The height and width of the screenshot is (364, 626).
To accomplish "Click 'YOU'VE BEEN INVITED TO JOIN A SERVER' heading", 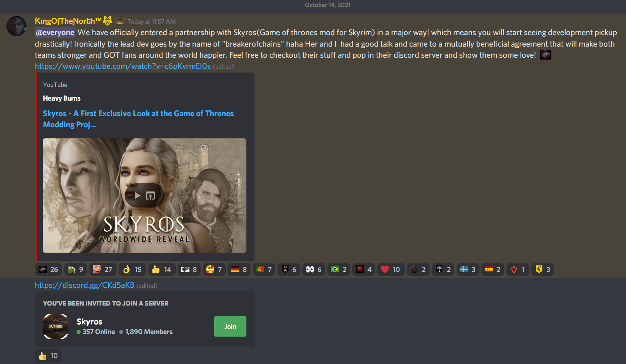I will coord(106,303).
